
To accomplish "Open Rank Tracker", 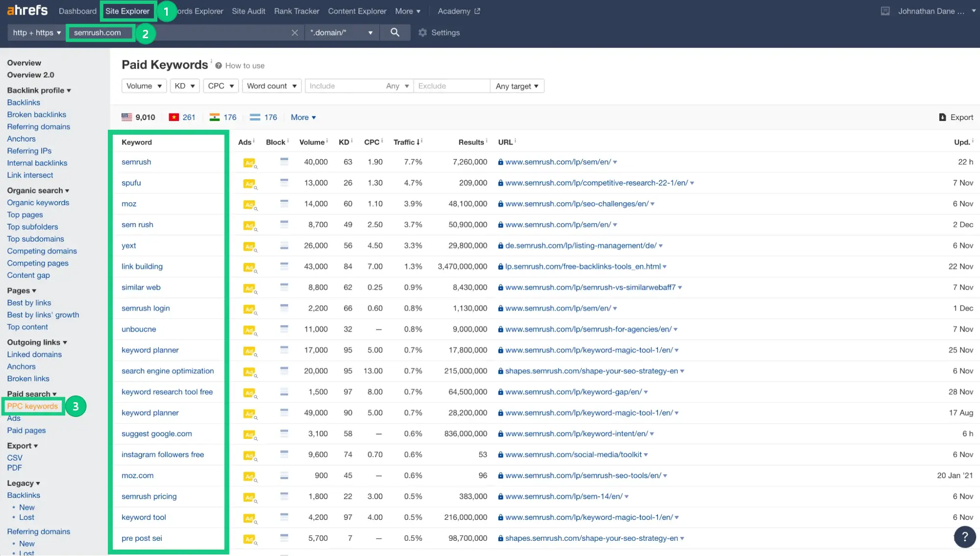I will pos(296,11).
